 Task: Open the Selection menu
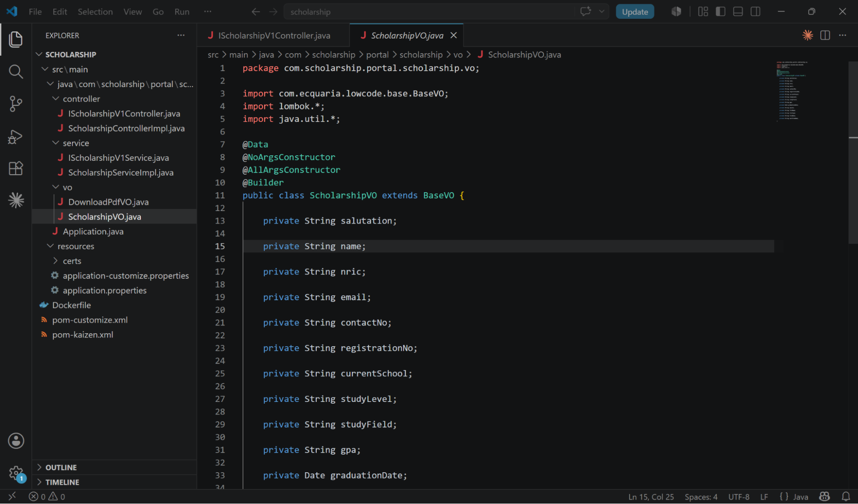coord(95,12)
